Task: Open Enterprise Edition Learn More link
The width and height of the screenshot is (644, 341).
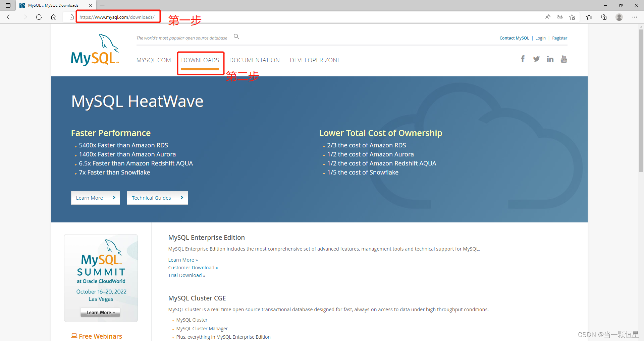Action: 183,260
